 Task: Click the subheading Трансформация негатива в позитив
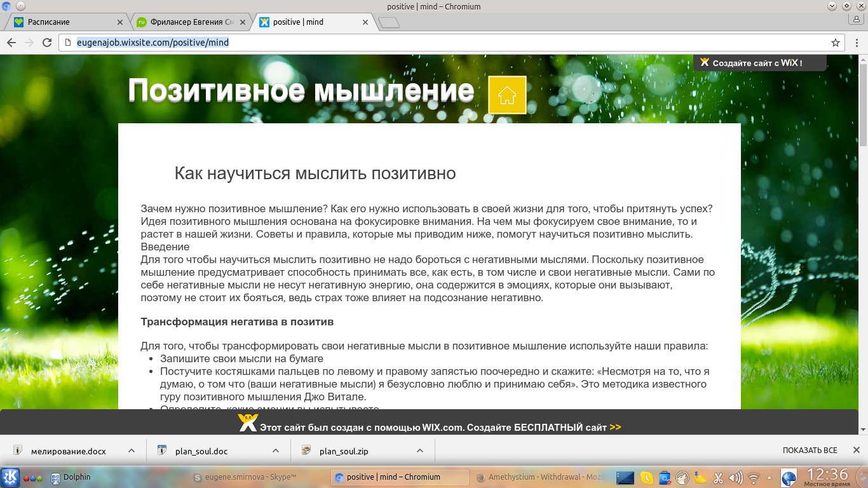[237, 322]
